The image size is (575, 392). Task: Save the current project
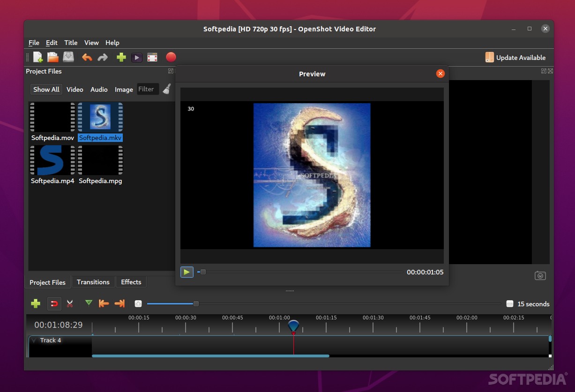[x=68, y=57]
